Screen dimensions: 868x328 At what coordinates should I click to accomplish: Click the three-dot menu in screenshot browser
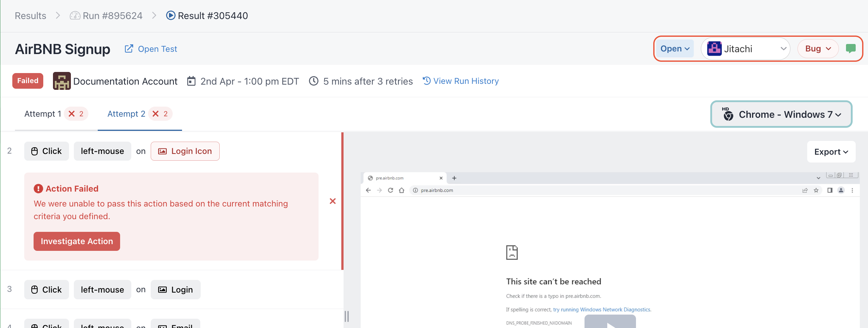pos(852,190)
